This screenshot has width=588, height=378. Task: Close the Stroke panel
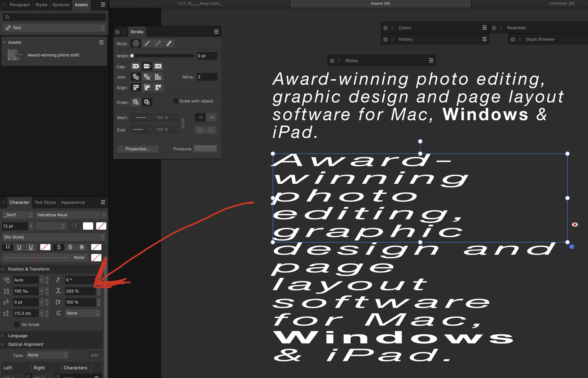tap(117, 32)
